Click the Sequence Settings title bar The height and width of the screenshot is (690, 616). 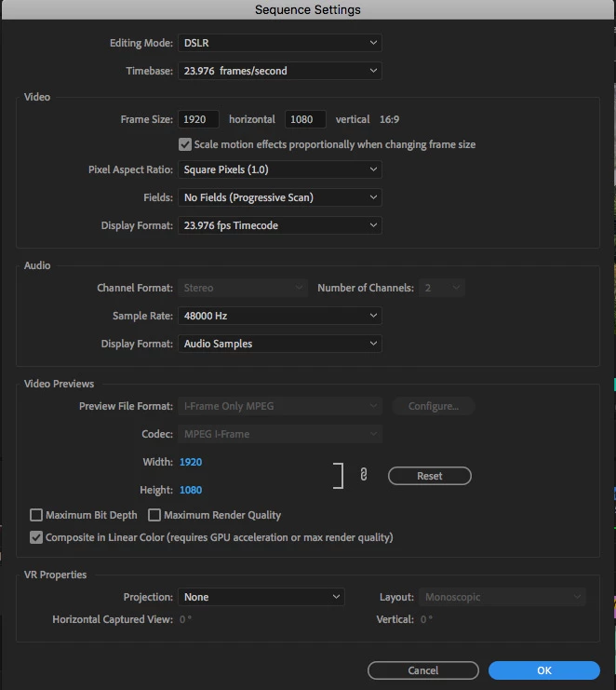[308, 9]
